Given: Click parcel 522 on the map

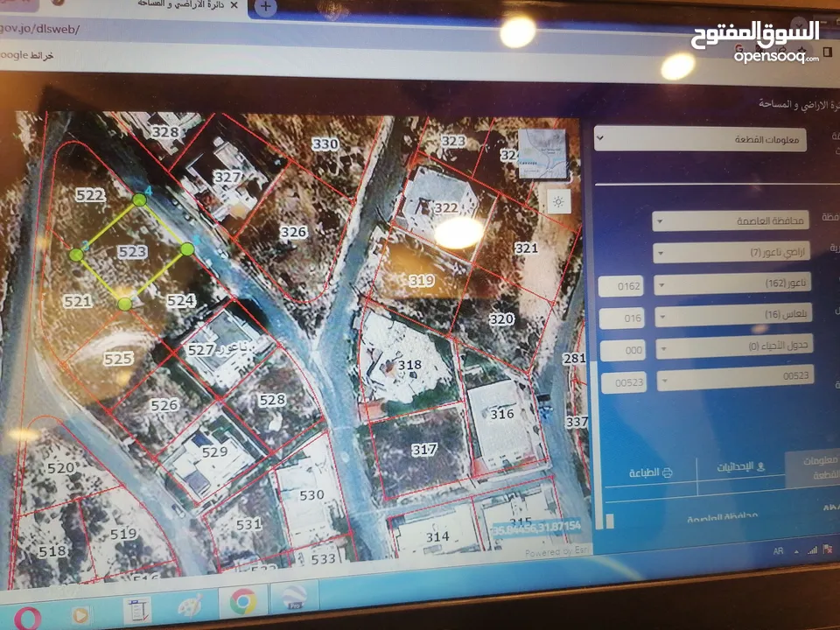Looking at the screenshot, I should tap(90, 195).
